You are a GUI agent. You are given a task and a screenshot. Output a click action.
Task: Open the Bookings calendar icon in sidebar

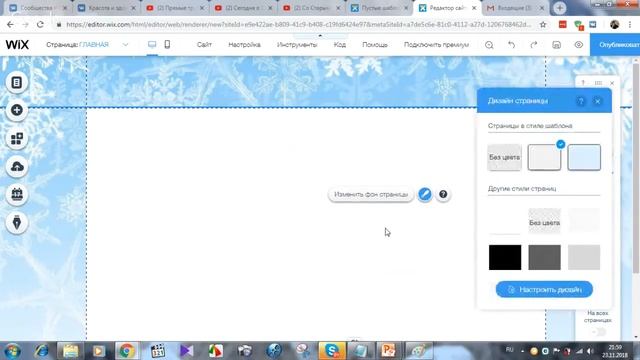click(x=17, y=194)
